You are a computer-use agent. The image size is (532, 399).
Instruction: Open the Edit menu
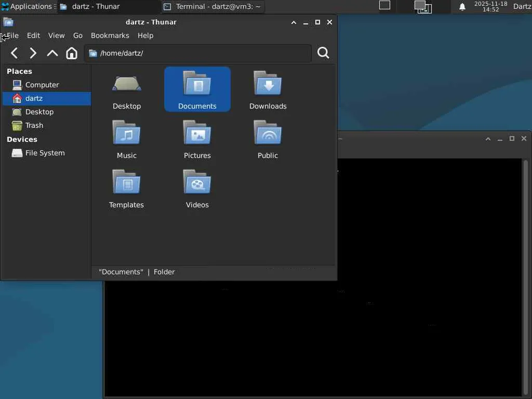coord(33,35)
